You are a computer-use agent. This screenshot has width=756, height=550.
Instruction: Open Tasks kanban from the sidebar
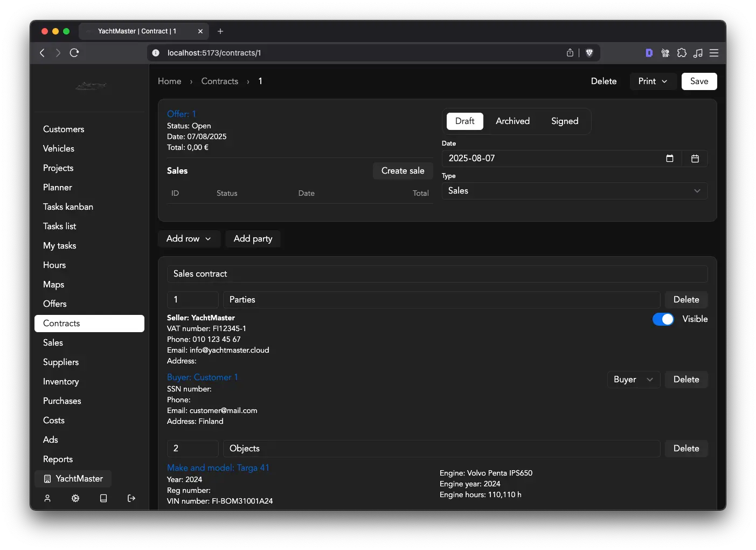click(68, 207)
